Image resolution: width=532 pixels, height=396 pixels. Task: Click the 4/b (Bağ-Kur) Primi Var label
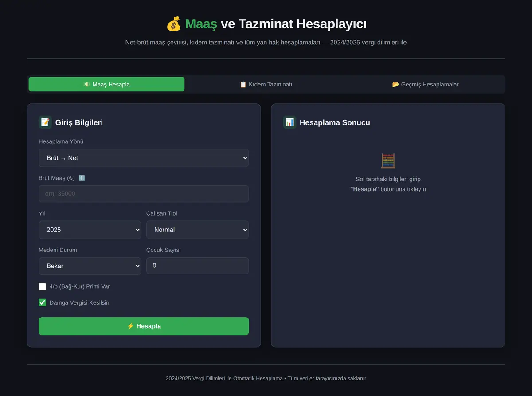(80, 286)
